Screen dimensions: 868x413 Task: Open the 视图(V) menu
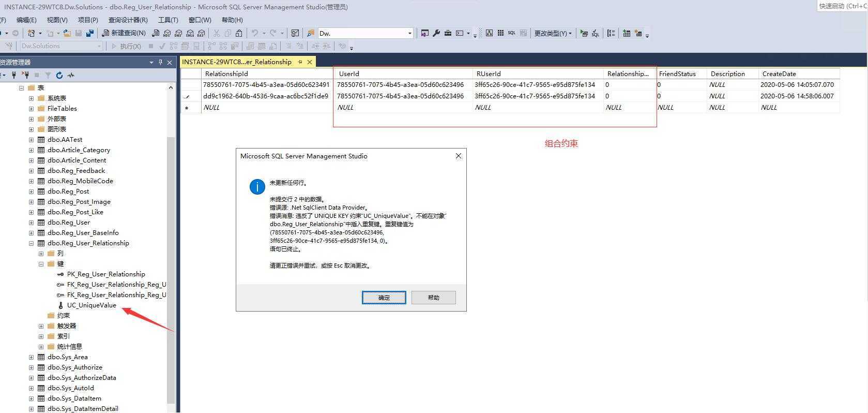57,20
